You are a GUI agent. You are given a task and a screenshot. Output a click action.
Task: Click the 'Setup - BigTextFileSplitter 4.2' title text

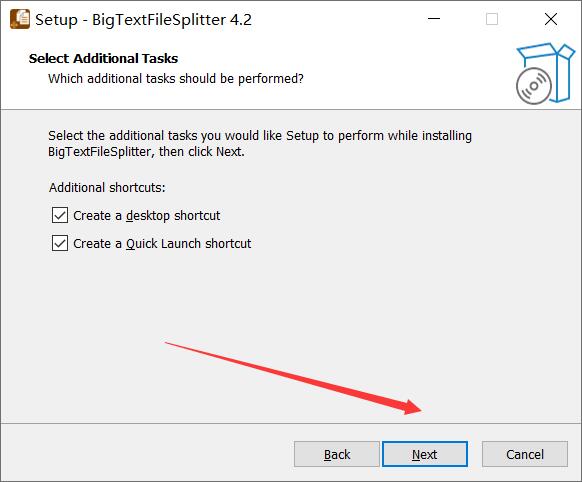tap(143, 20)
